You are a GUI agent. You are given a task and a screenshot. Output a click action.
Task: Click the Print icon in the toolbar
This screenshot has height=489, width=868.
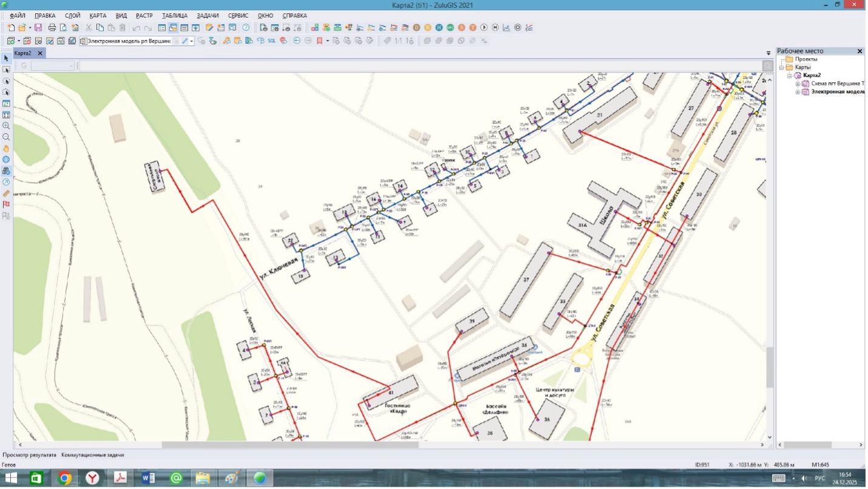(52, 28)
